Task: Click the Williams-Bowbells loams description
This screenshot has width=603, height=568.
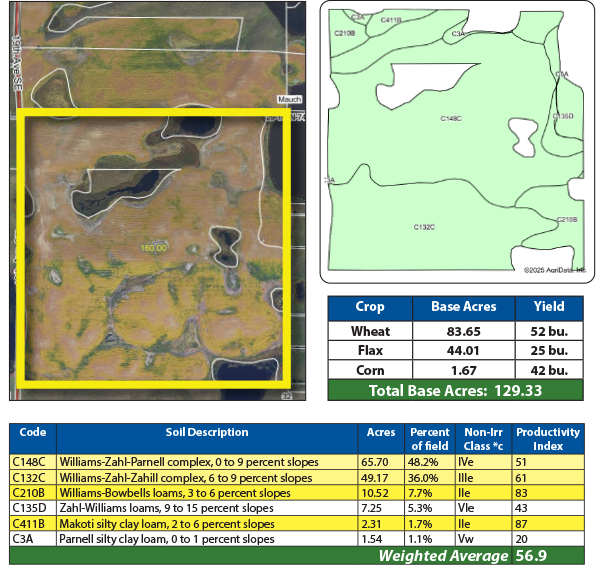Action: [175, 493]
